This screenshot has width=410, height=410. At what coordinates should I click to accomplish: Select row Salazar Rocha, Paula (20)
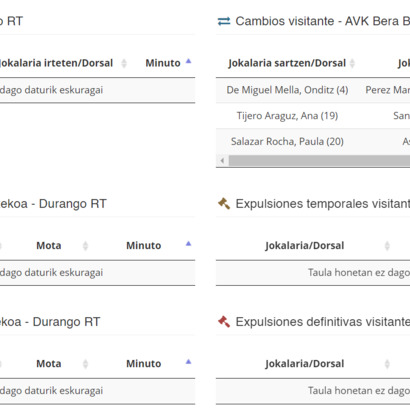tap(313, 142)
